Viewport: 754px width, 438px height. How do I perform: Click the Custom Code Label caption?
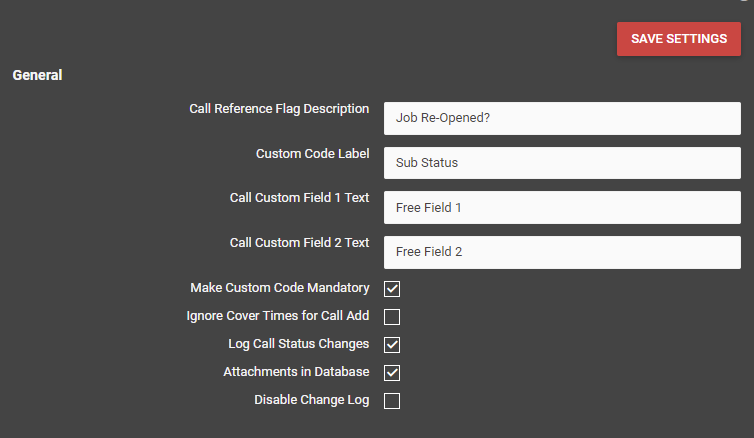(313, 154)
